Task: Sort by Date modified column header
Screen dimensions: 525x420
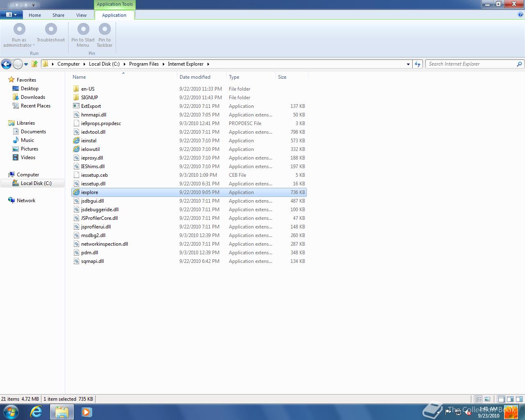Action: (x=201, y=77)
